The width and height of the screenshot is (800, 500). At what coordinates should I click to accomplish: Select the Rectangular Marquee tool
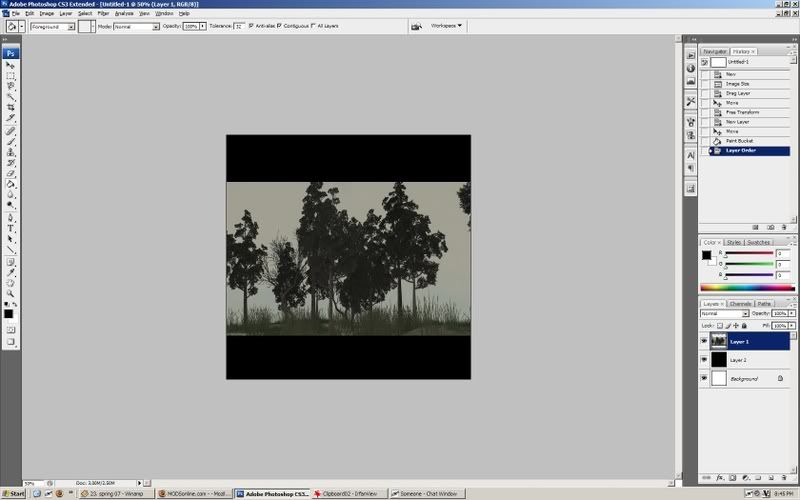coord(11,76)
